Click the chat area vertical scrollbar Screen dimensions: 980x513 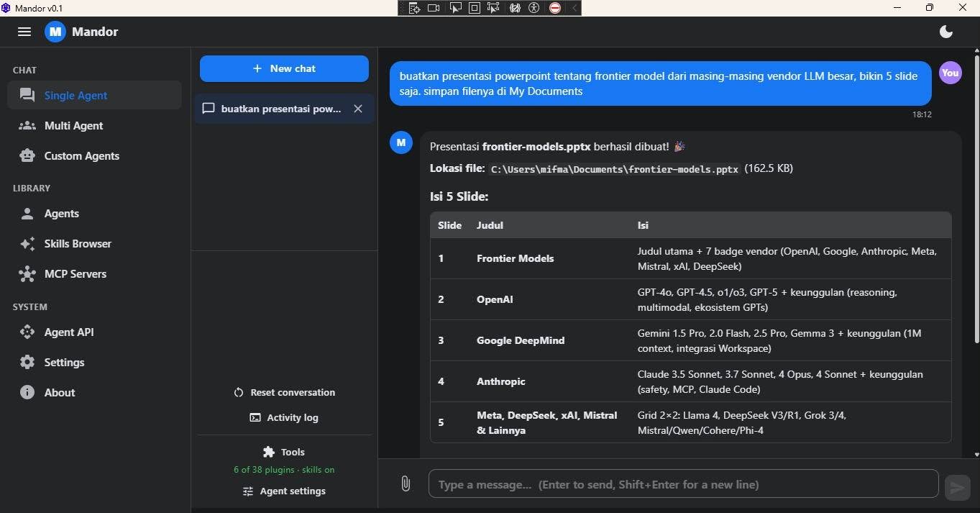[x=976, y=198]
